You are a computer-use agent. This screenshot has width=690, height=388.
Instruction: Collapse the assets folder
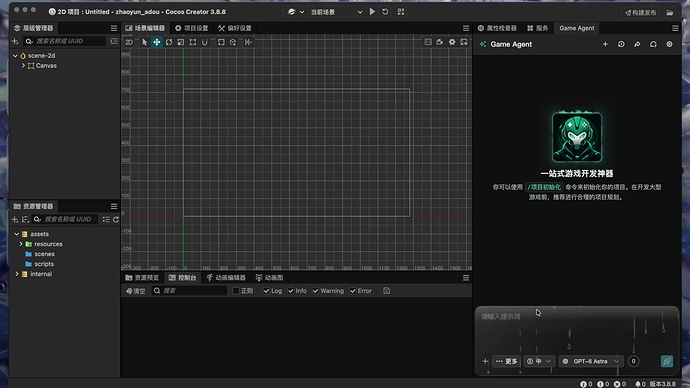pyautogui.click(x=17, y=234)
